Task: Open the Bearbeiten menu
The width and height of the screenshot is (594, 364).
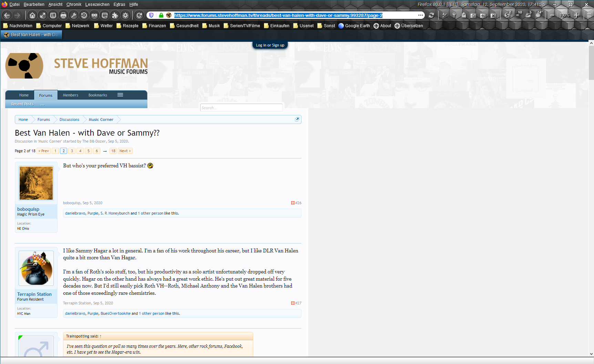Action: click(34, 4)
